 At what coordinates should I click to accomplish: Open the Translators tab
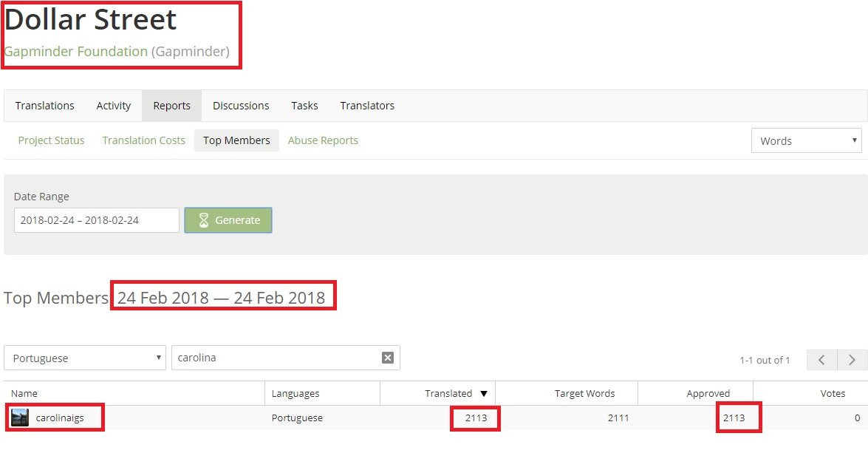tap(367, 106)
